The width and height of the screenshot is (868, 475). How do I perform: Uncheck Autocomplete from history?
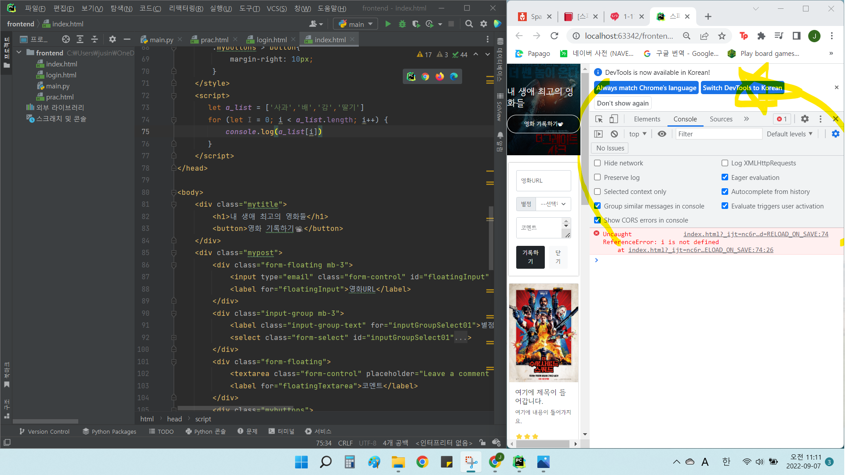pos(725,192)
